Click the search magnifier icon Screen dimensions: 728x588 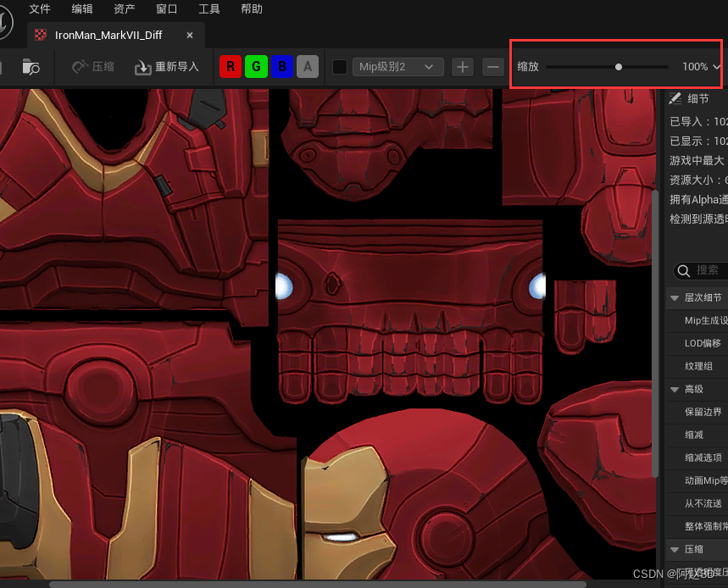pyautogui.click(x=683, y=270)
